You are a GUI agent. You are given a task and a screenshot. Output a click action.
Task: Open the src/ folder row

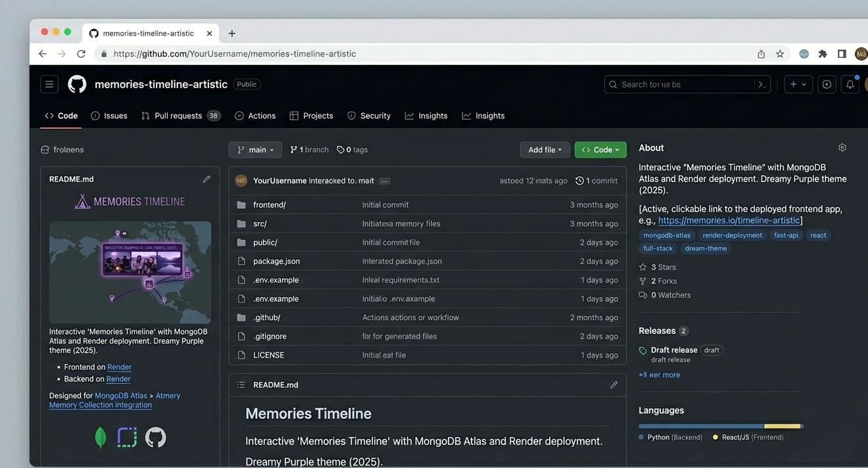[427, 223]
